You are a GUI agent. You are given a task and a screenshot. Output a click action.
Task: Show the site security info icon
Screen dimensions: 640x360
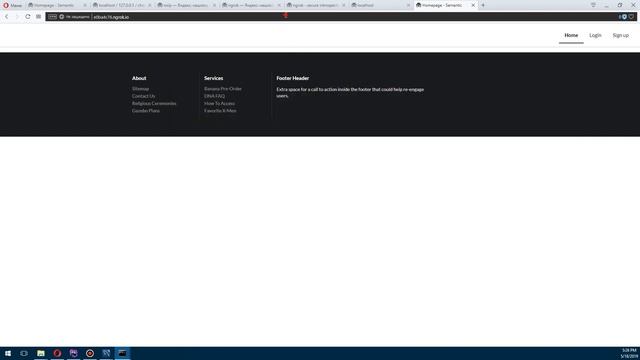tap(62, 17)
